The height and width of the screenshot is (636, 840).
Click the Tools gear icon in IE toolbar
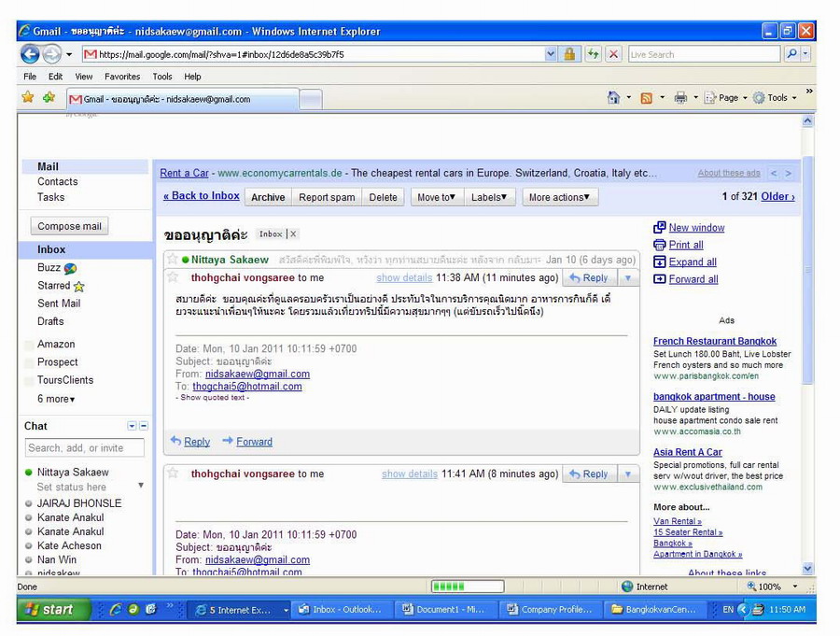click(x=759, y=98)
